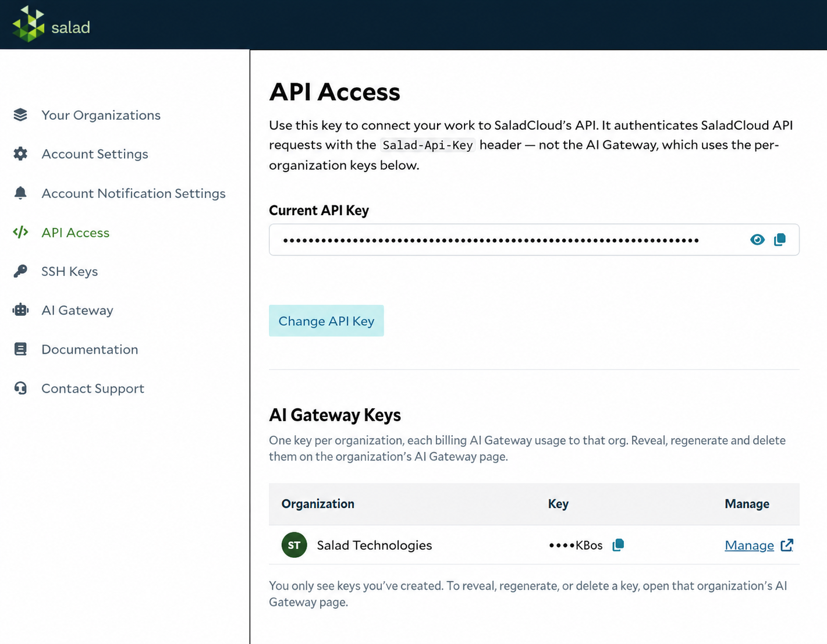Click the API Access page heading
This screenshot has height=644, width=827.
point(335,92)
